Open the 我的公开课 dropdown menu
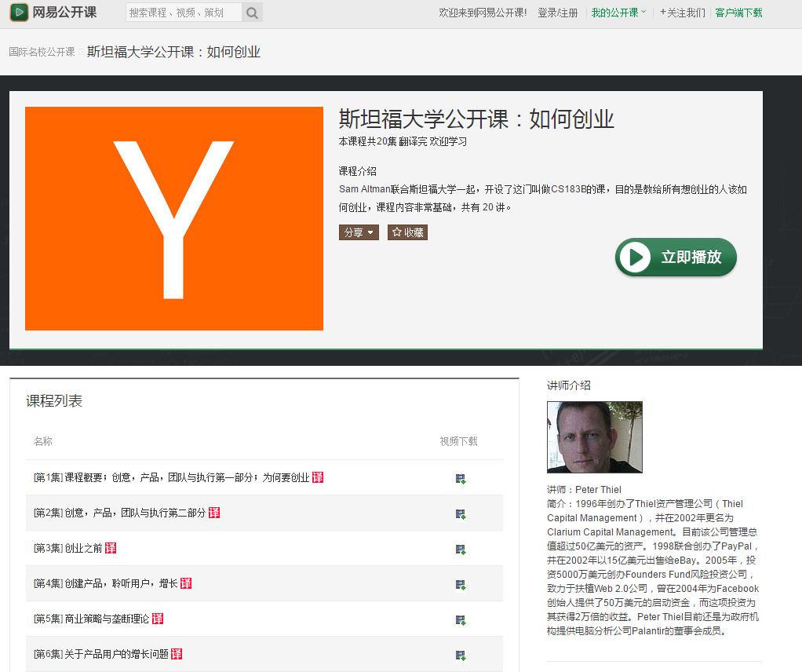The image size is (802, 672). tap(618, 13)
